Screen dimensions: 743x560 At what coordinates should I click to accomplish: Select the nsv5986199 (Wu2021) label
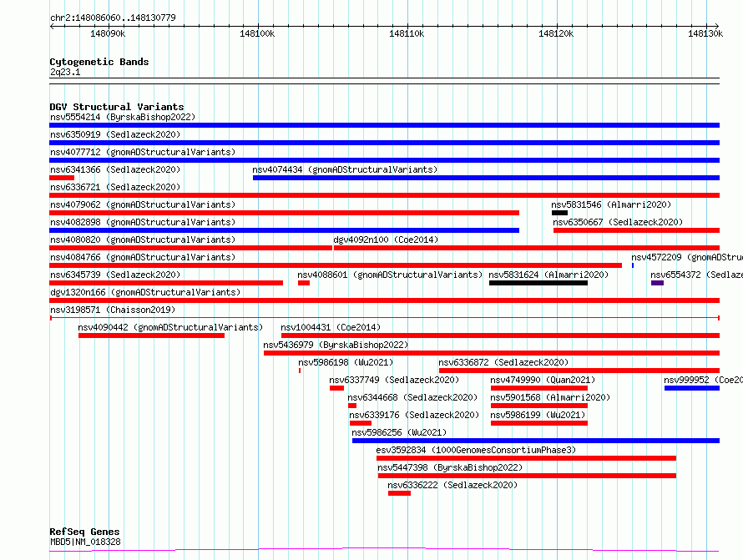coord(538,415)
